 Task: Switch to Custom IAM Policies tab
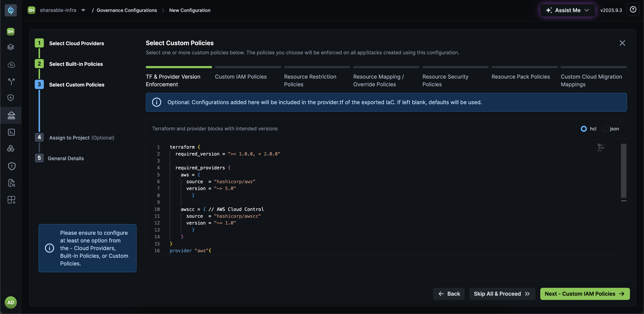[x=248, y=77]
